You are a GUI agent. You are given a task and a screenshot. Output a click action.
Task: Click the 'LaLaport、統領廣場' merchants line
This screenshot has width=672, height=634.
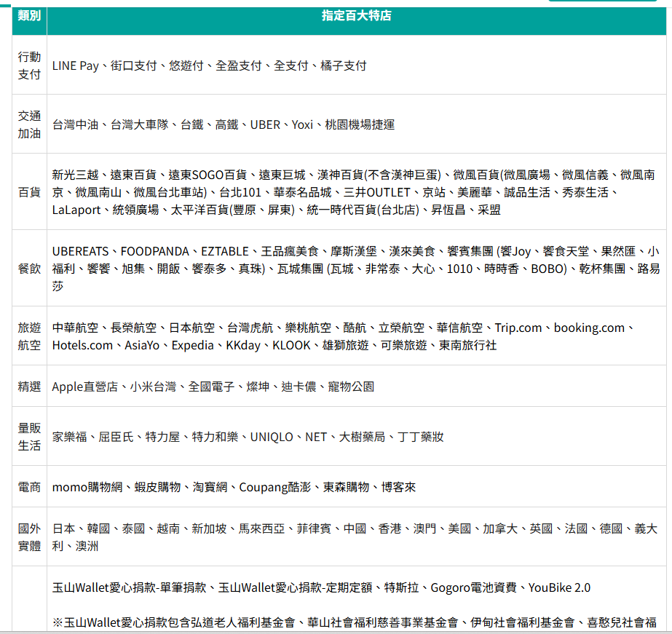(276, 210)
